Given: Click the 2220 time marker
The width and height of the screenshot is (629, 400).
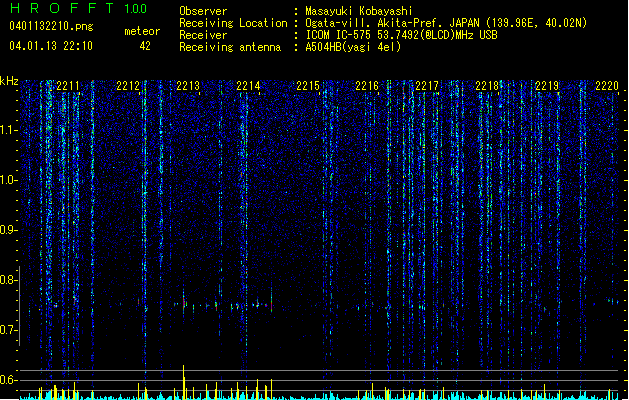Looking at the screenshot, I should coord(607,86).
